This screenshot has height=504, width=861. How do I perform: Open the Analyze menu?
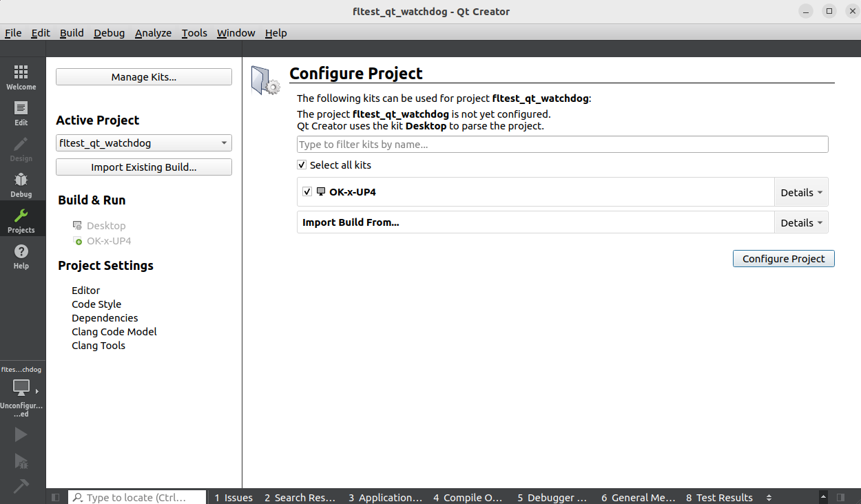(153, 33)
